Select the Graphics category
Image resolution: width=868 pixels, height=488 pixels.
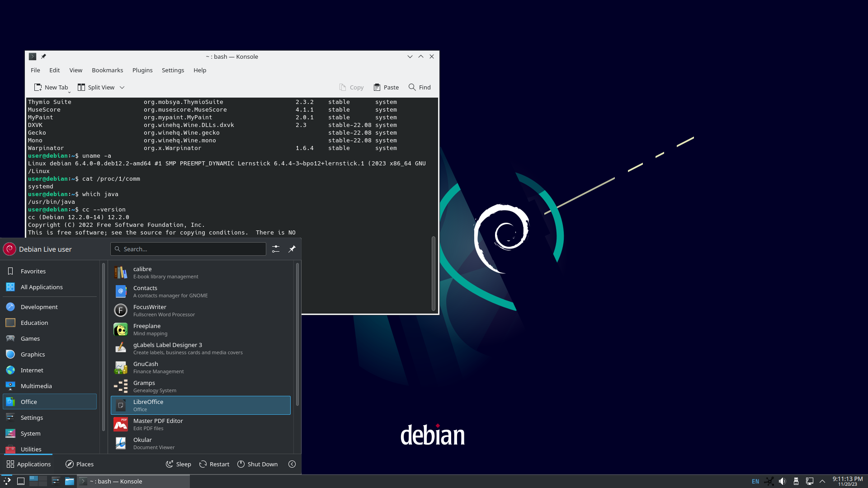(x=50, y=354)
